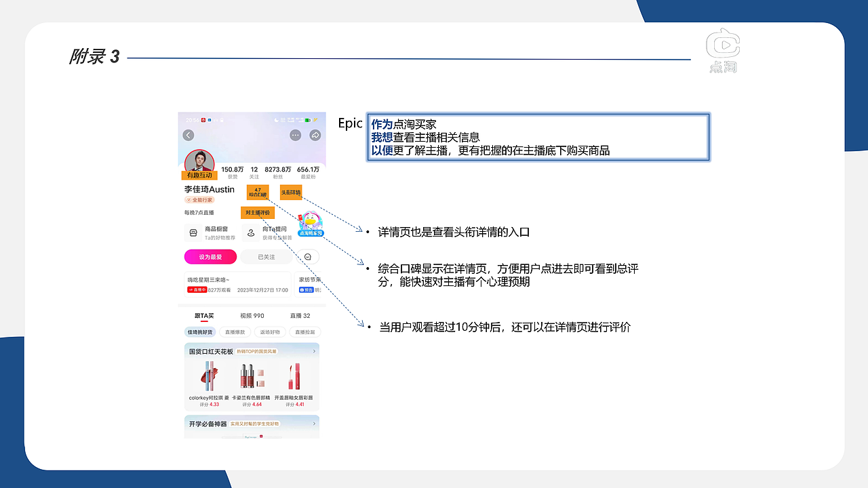Tap the 向Ta提问 question icon
This screenshot has width=868, height=488.
pos(251,233)
